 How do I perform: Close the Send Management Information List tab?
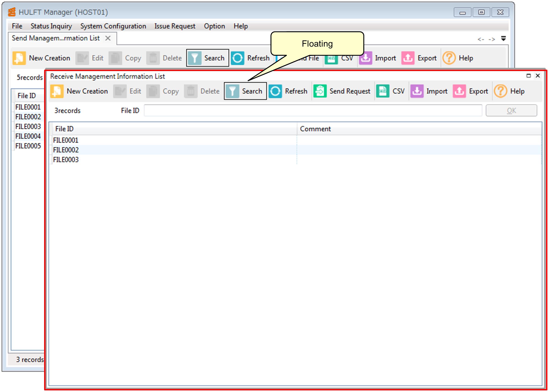(108, 38)
